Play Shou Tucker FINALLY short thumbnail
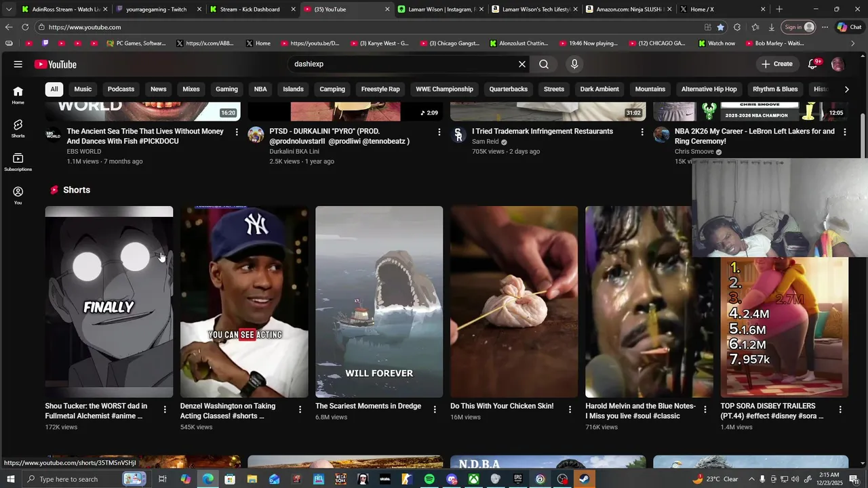Screen dimensions: 868x488 point(109,302)
